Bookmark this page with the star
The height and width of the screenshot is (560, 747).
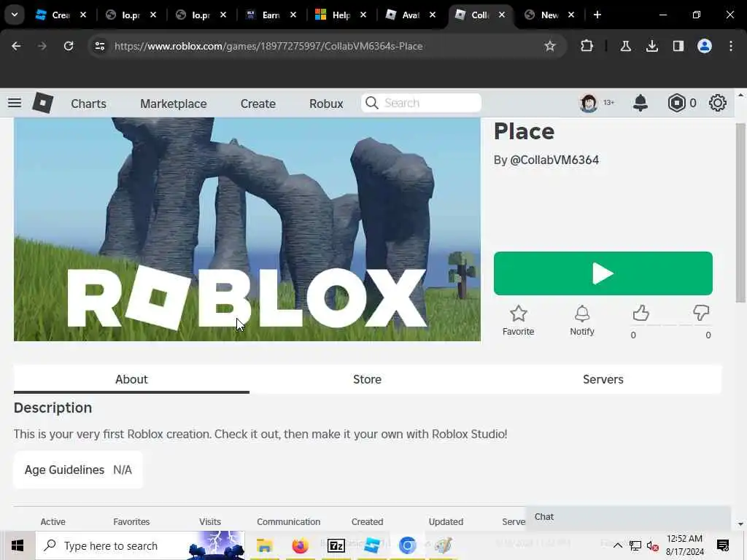point(550,46)
